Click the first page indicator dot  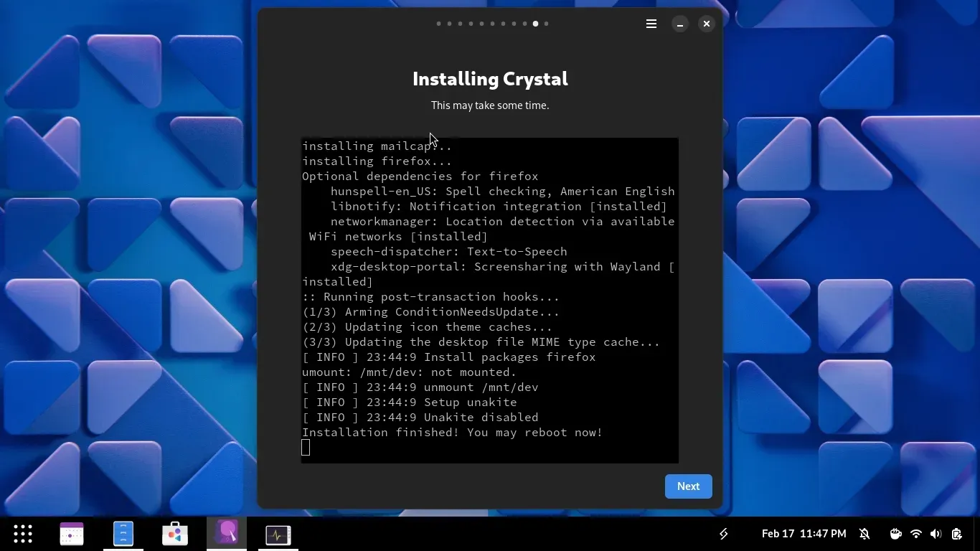pyautogui.click(x=438, y=24)
